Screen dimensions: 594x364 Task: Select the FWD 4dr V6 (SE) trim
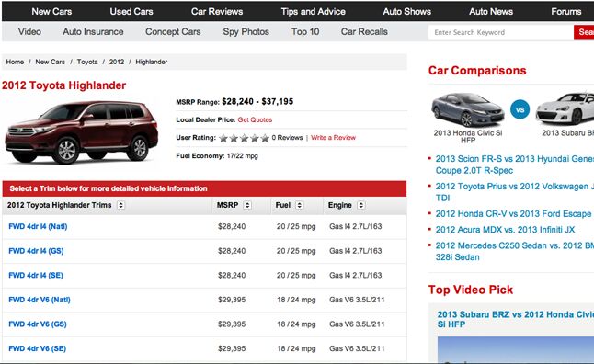tap(37, 348)
